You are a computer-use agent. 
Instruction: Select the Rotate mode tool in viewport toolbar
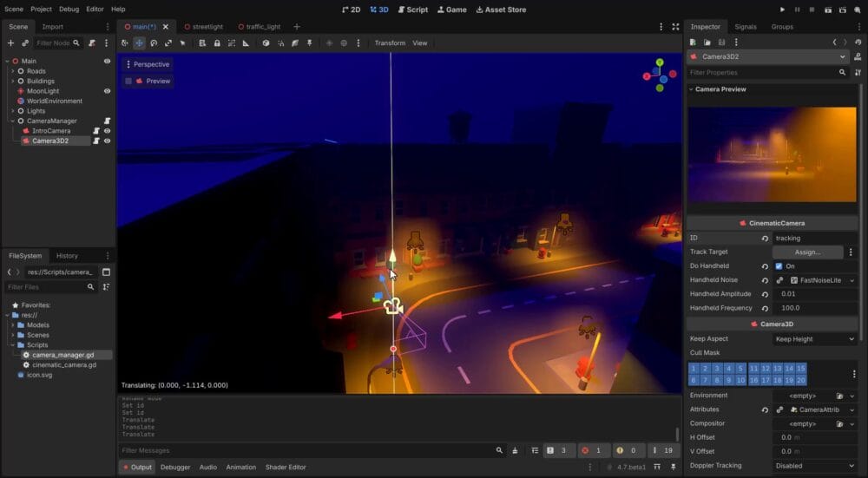point(154,43)
